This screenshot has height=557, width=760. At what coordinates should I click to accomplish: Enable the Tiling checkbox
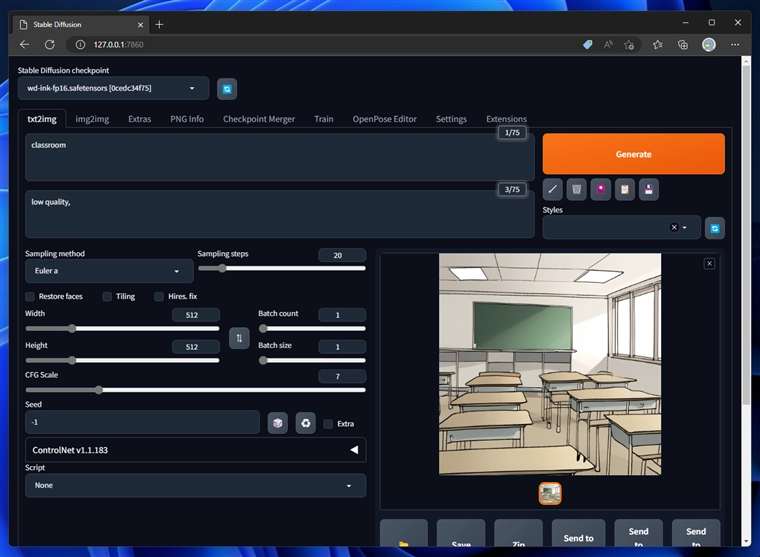(x=107, y=296)
